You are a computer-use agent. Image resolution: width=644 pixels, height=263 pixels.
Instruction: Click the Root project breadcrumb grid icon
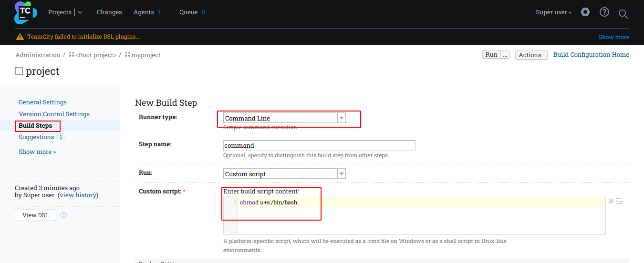click(x=72, y=55)
